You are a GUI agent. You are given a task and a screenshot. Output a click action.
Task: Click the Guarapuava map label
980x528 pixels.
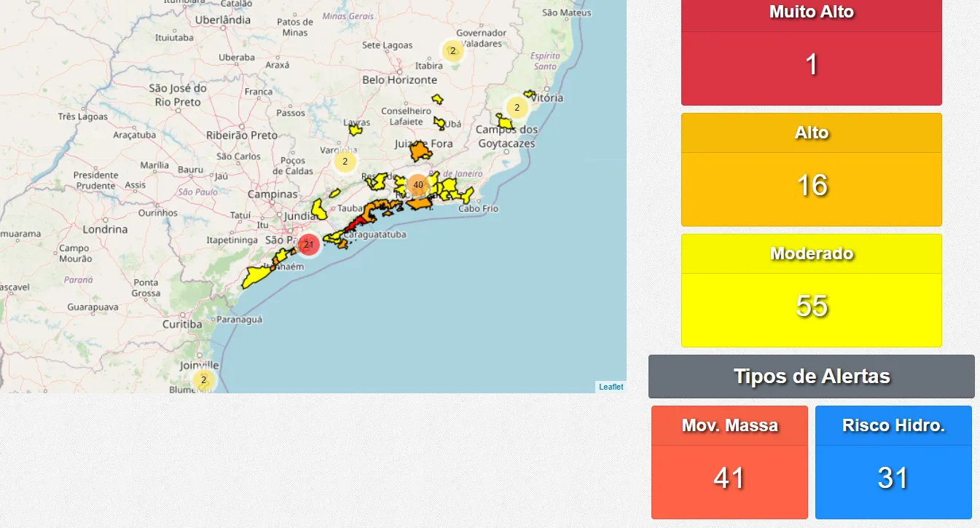(x=93, y=307)
